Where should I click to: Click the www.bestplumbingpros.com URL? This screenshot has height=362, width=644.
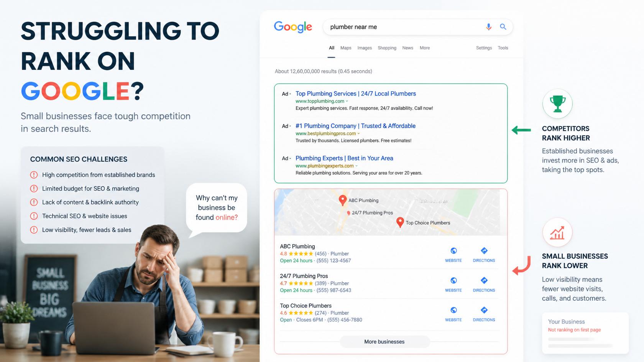325,134
